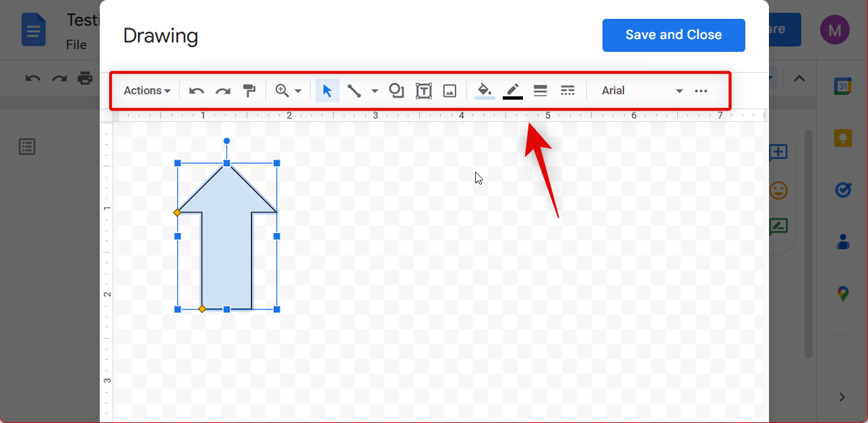Screen dimensions: 868x423
Task: Open Google Maps in side panel
Action: click(x=842, y=294)
